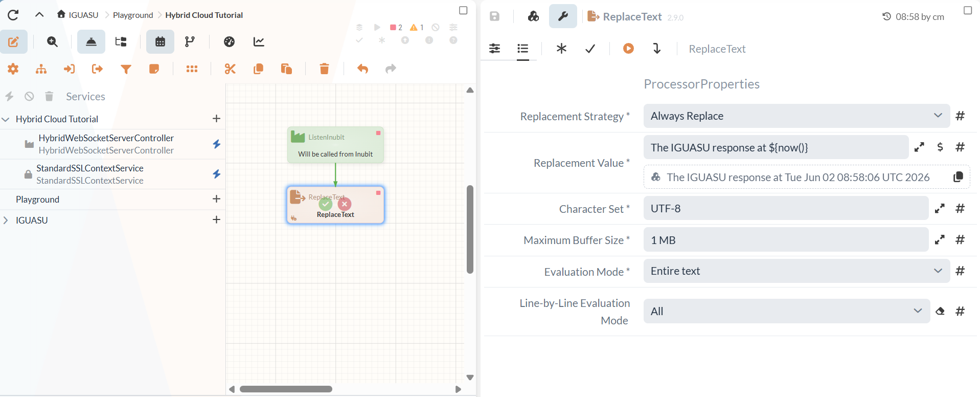The height and width of the screenshot is (397, 980).
Task: Open the Replacement Strategy dropdown
Action: (x=796, y=116)
